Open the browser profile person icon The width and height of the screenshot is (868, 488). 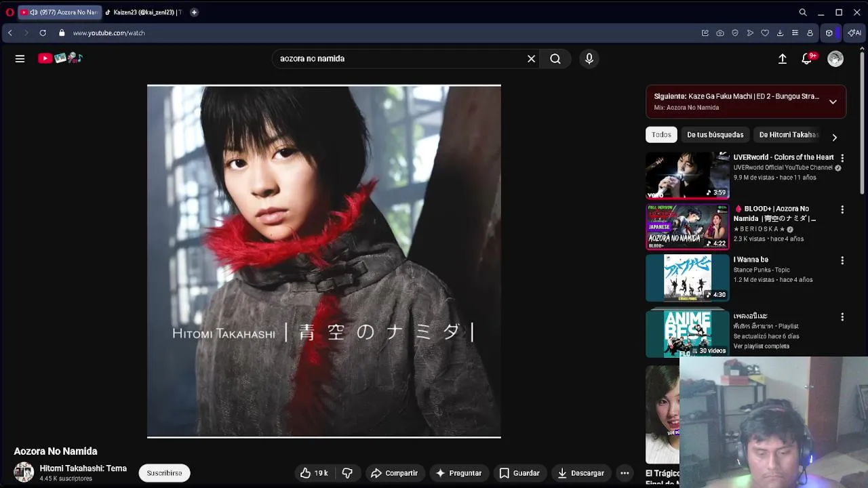[x=810, y=33]
